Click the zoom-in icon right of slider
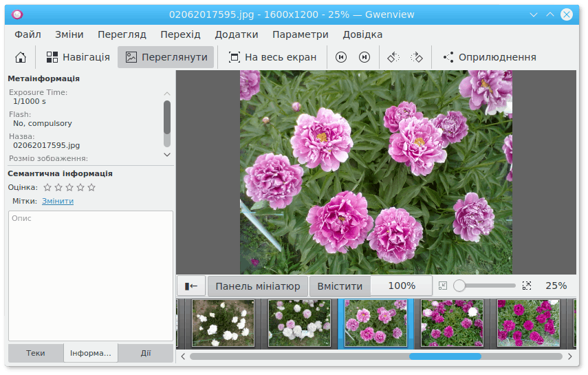The image size is (588, 375). coord(527,286)
